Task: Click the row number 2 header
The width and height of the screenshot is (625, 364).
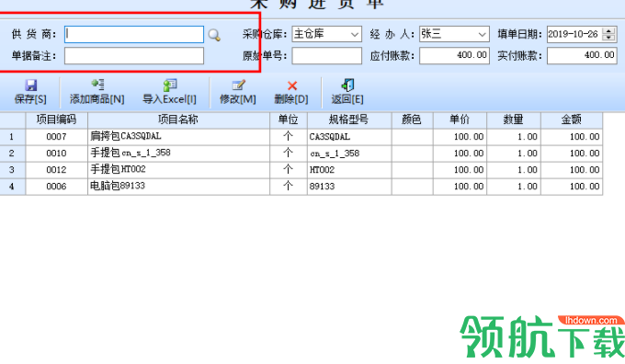Action: pyautogui.click(x=12, y=154)
